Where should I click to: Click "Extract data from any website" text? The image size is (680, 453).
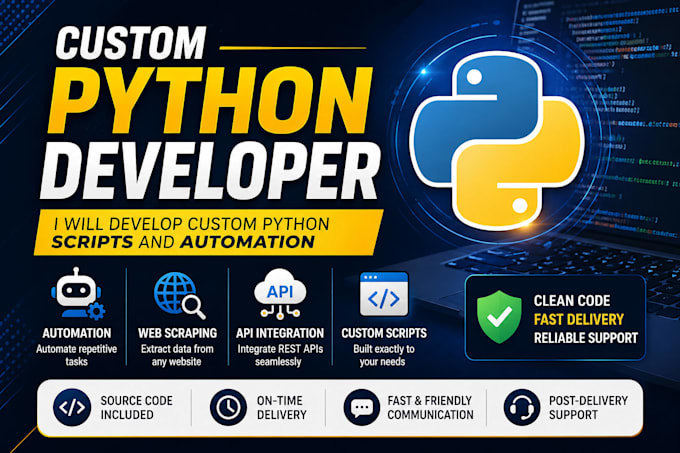coord(177,355)
